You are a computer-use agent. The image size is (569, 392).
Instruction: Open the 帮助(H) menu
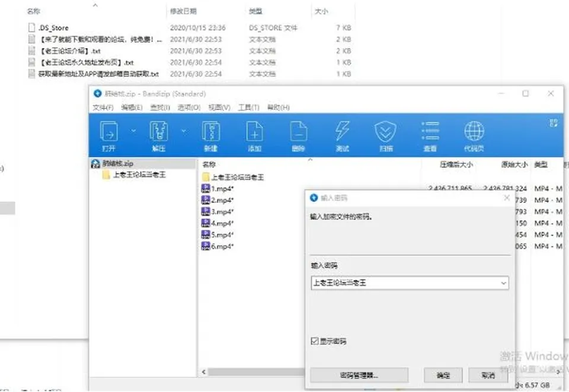(x=279, y=107)
